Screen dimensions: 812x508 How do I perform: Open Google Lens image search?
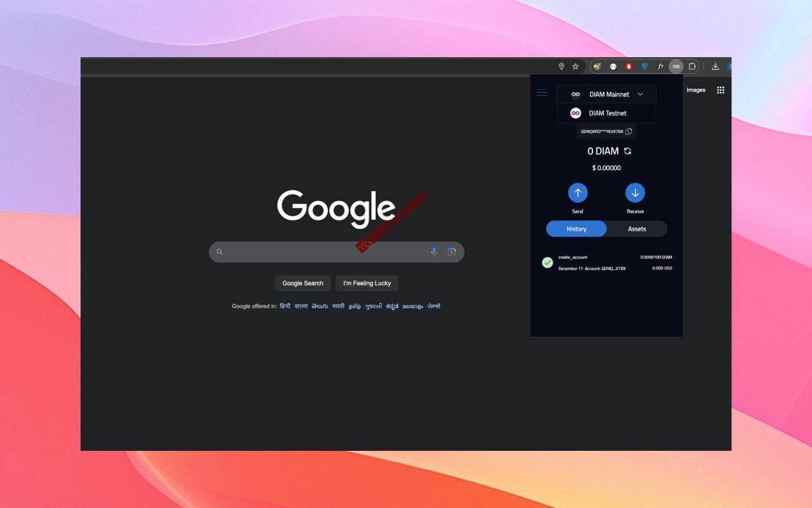pyautogui.click(x=452, y=252)
